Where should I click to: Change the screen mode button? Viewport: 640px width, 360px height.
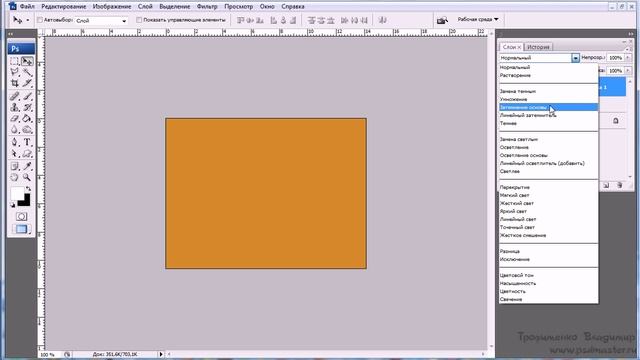click(21, 229)
